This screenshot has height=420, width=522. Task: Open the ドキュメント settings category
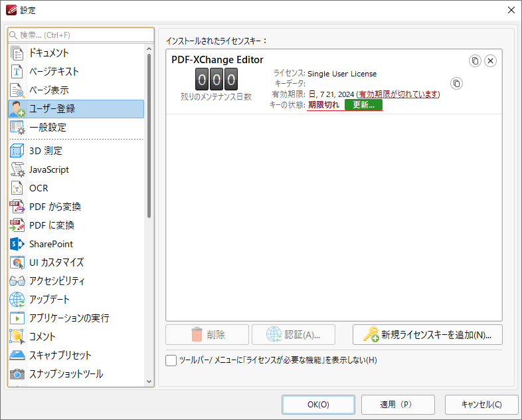pyautogui.click(x=76, y=52)
